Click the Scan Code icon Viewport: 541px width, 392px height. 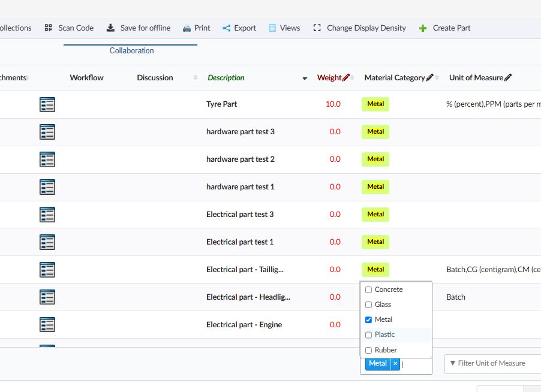tap(49, 28)
